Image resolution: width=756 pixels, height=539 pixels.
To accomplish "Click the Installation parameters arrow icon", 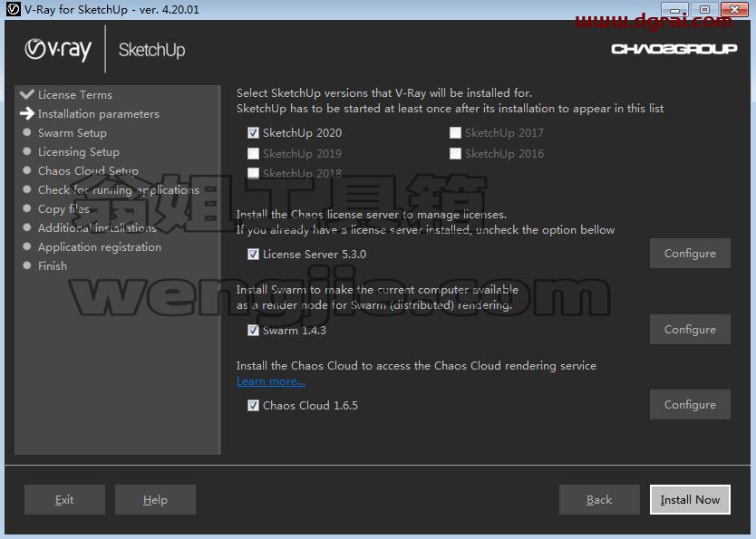I will pos(27,113).
